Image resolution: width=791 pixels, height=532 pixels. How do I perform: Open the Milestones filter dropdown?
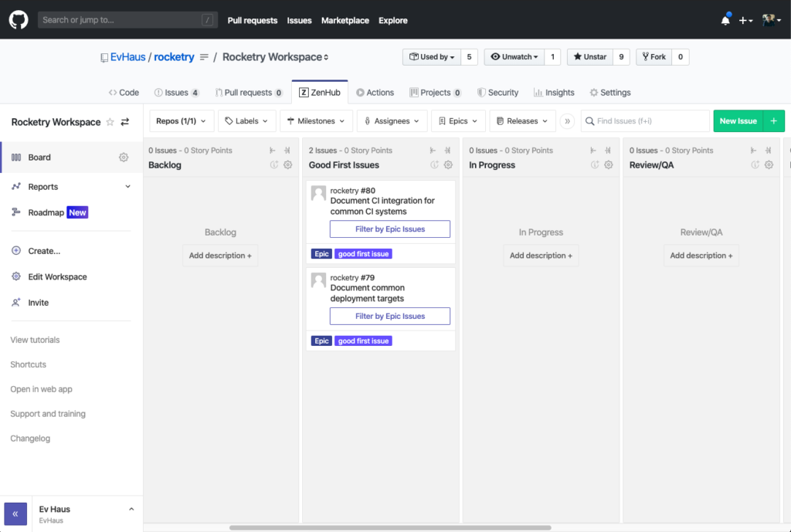point(316,121)
